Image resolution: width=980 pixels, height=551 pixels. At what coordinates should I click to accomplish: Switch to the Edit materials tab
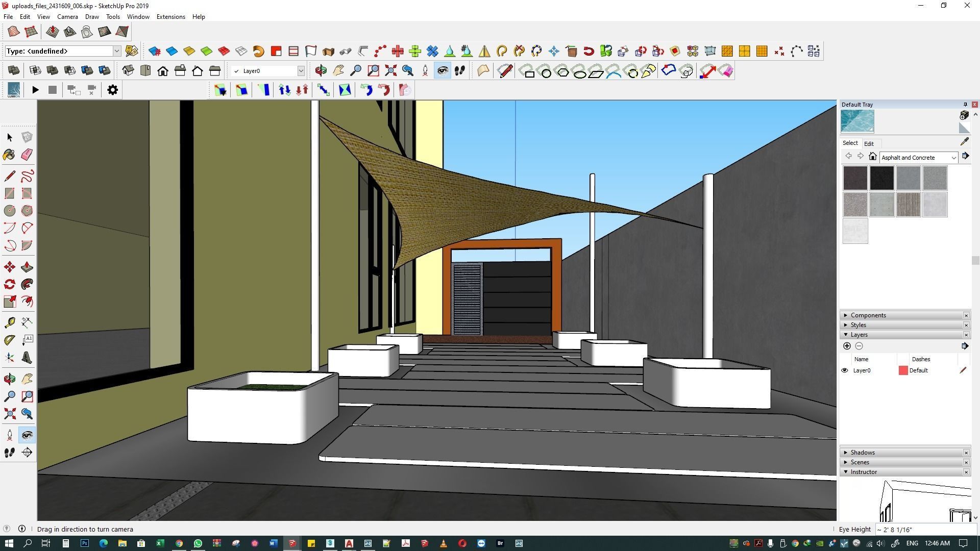point(869,144)
